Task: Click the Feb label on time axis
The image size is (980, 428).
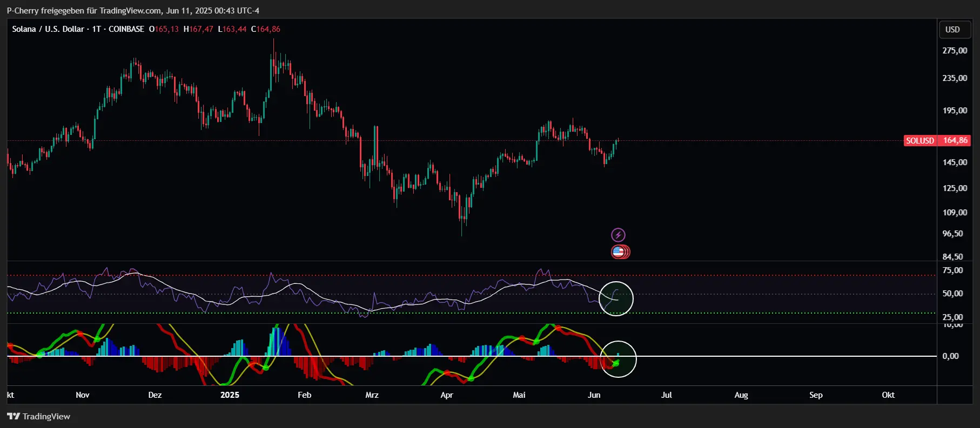Action: point(305,395)
